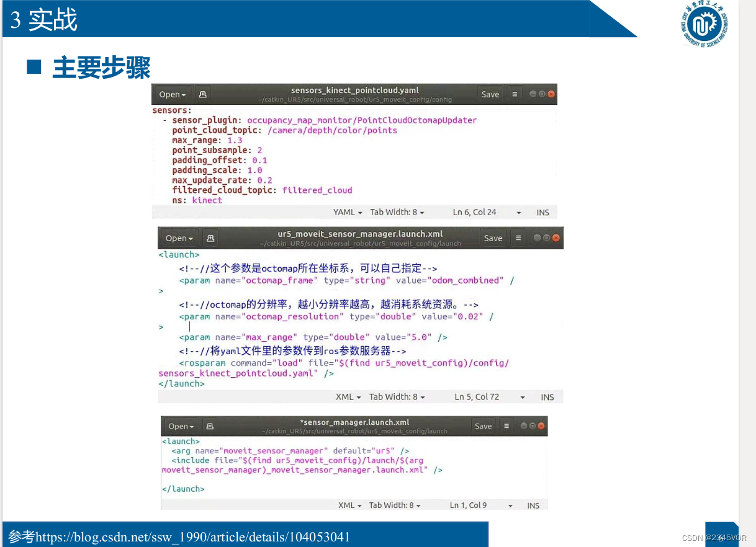The height and width of the screenshot is (547, 756).
Task: Open the Tab Width: 8 dropdown in the XML window
Action: tap(397, 397)
